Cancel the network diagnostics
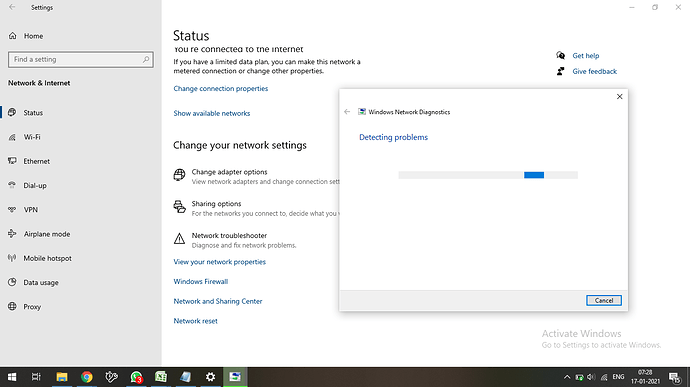This screenshot has width=690, height=387. [x=604, y=300]
